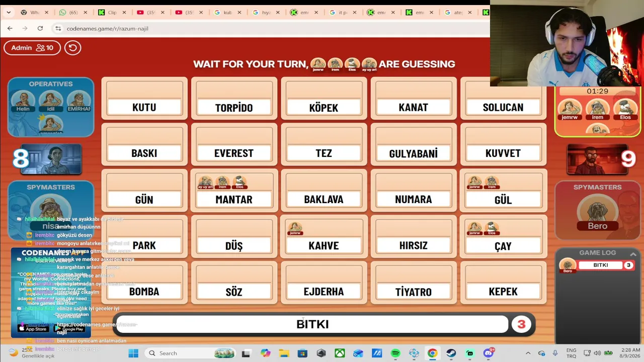Choose the TİYATRO word card

(x=414, y=283)
